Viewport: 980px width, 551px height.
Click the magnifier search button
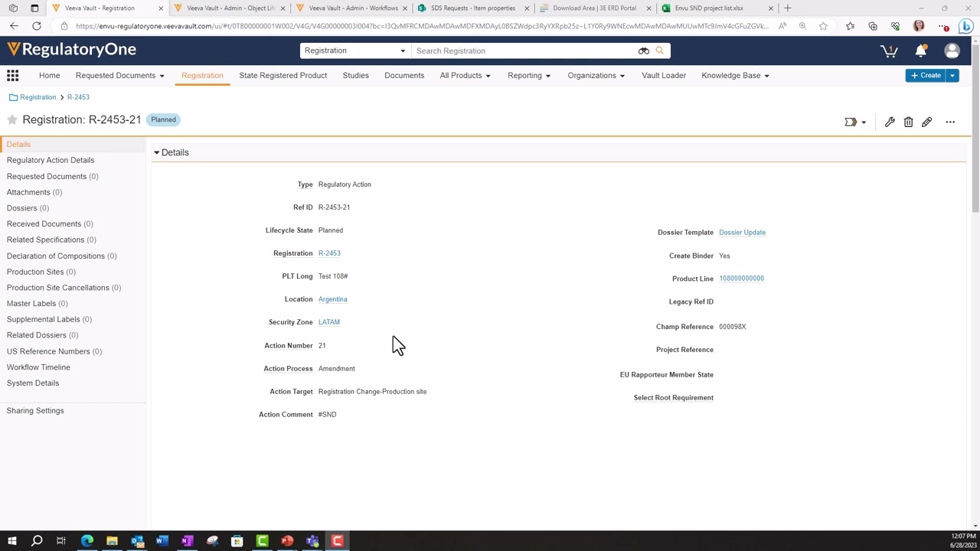click(660, 51)
